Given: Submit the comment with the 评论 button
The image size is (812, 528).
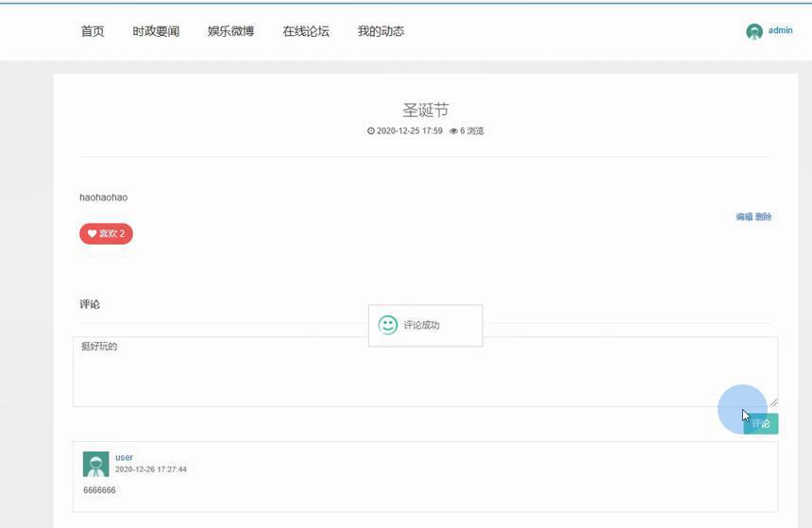Looking at the screenshot, I should pos(761,423).
